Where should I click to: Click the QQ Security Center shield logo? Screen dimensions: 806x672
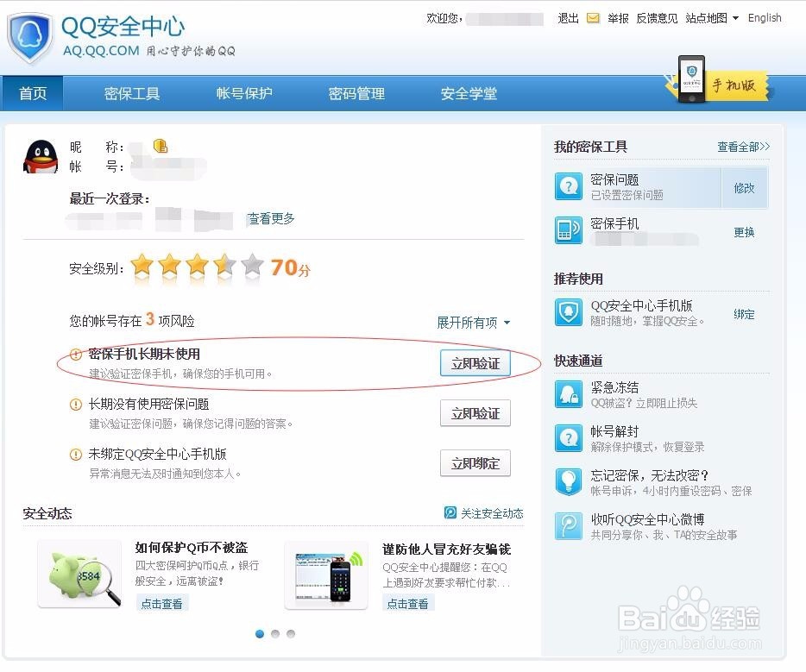(30, 38)
